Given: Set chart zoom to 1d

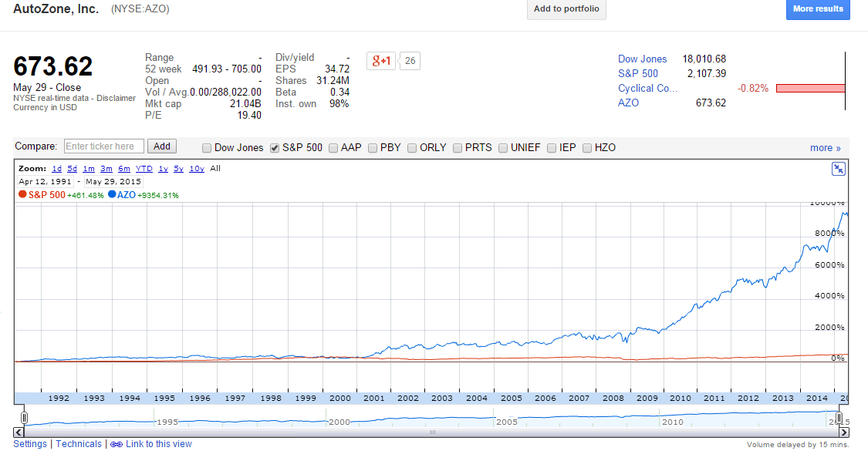Looking at the screenshot, I should point(56,169).
